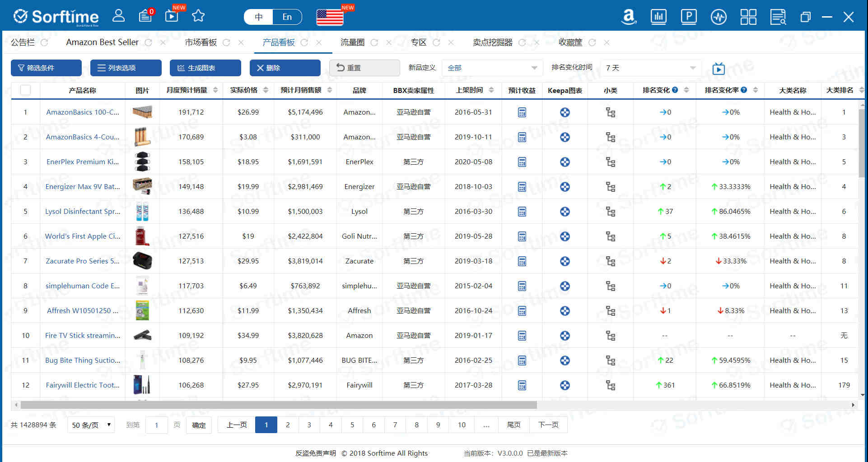Open 列表选项 column options
Image resolution: width=868 pixels, height=462 pixels.
(126, 68)
